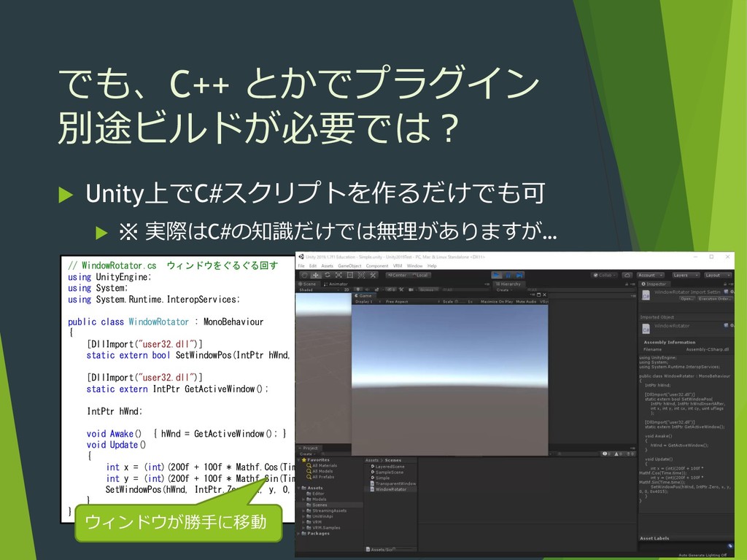
Task: Toggle scene audio speaker icon
Action: click(367, 289)
